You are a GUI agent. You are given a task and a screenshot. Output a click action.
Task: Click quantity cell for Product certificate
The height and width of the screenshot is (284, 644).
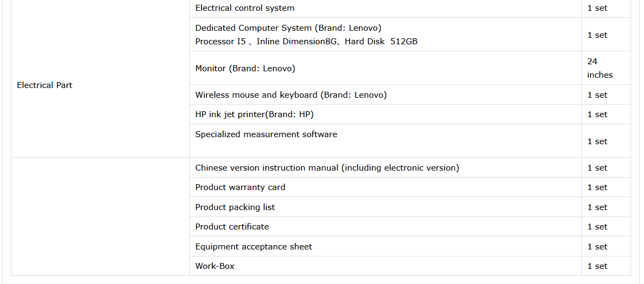pyautogui.click(x=597, y=227)
